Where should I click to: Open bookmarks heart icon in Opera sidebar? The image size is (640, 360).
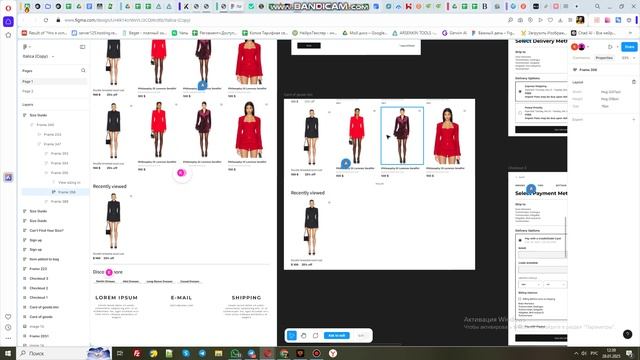(8, 317)
